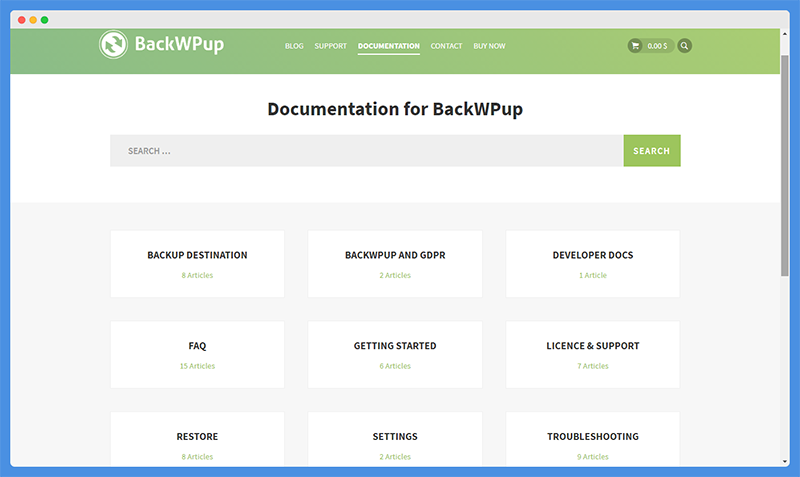This screenshot has height=477, width=800.
Task: Click the 15 Articles count text
Action: click(x=197, y=366)
